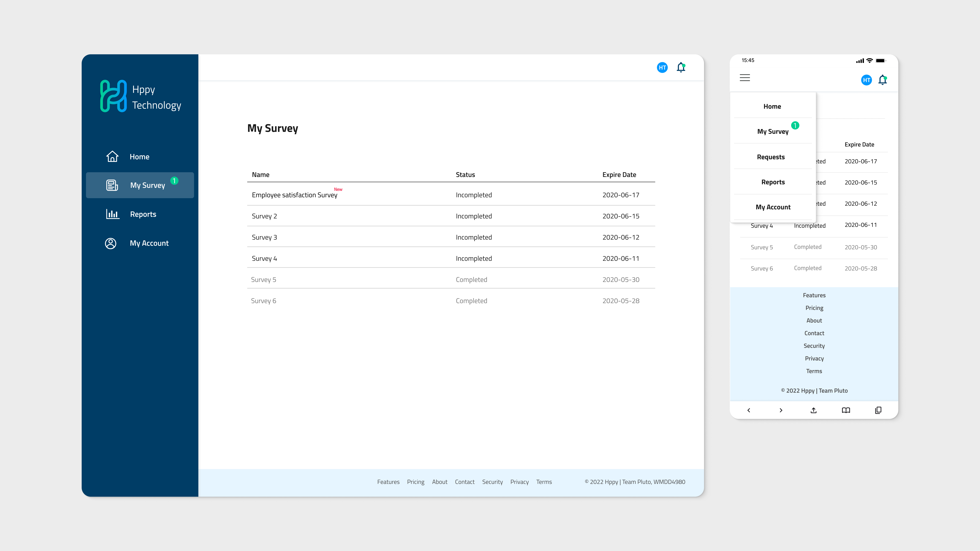Click the red New tag on survey

(x=338, y=189)
